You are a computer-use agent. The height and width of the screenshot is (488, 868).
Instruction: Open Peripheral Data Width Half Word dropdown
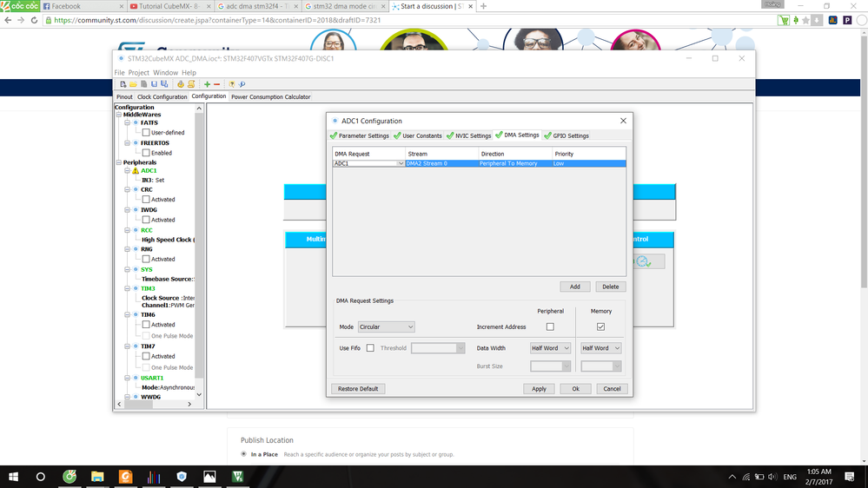point(550,348)
